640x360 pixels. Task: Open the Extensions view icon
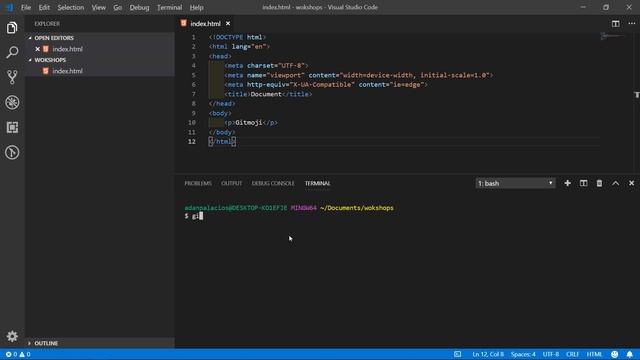pyautogui.click(x=12, y=127)
